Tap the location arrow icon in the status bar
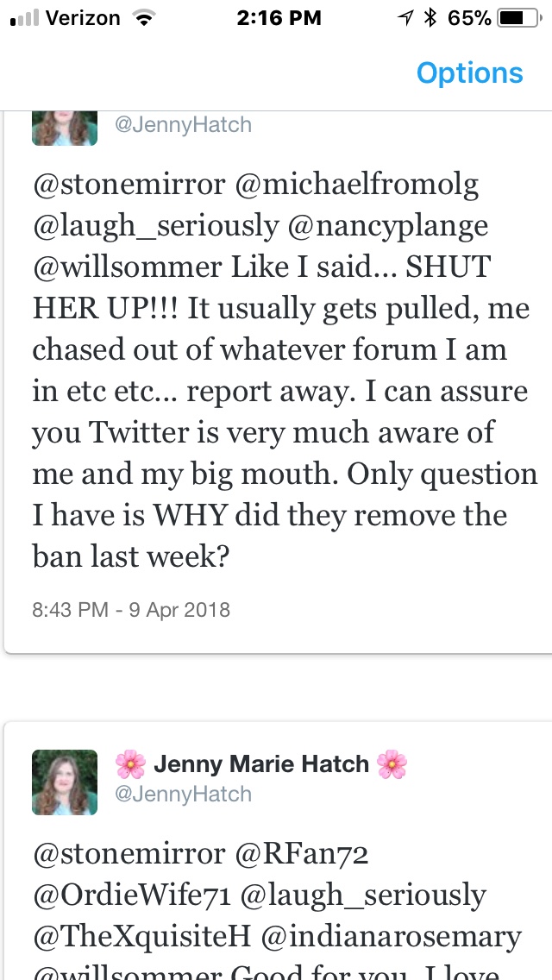552x980 pixels. 405,18
